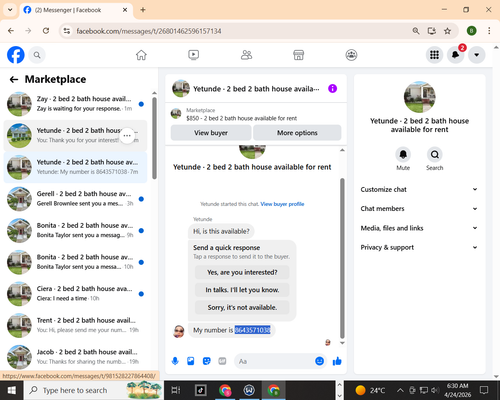Viewport: 500px width, 400px height.
Task: Send a thumbs-up like in chat
Action: pos(337,361)
